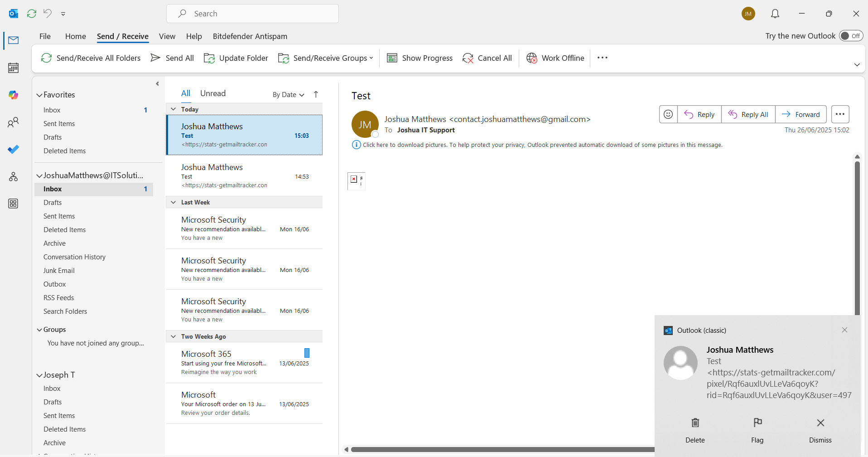The height and width of the screenshot is (457, 868).
Task: Open the Bitdefender Antispam tab
Action: coord(250,36)
